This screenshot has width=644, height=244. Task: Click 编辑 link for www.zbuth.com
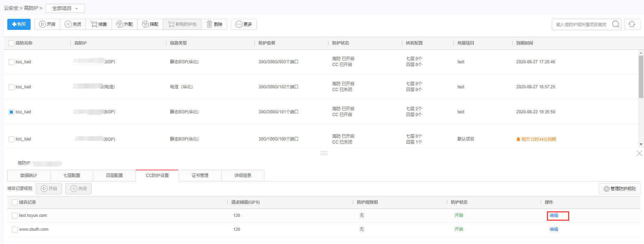point(554,229)
